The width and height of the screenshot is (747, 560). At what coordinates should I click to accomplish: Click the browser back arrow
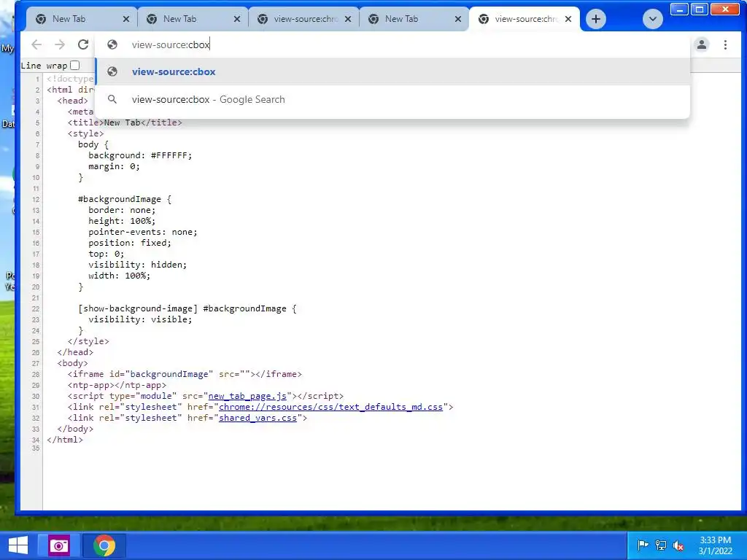(x=36, y=44)
